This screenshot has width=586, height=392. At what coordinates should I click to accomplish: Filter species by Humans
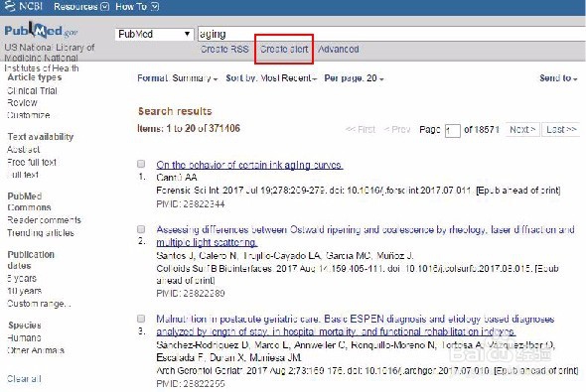(24, 337)
